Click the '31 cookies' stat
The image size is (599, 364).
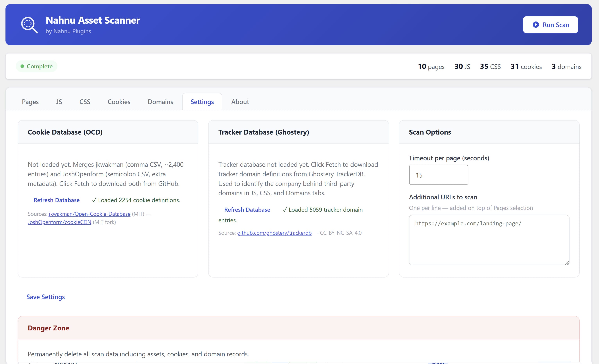pyautogui.click(x=526, y=66)
